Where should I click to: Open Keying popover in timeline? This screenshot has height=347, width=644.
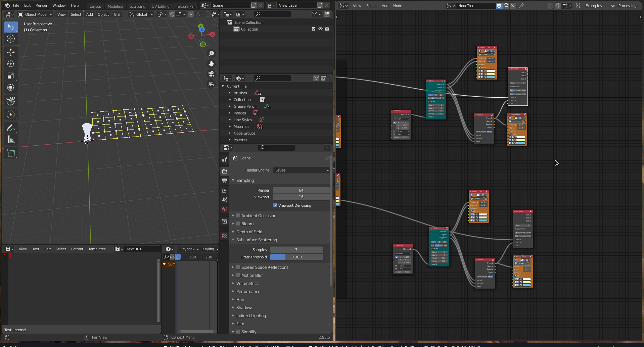(210, 249)
